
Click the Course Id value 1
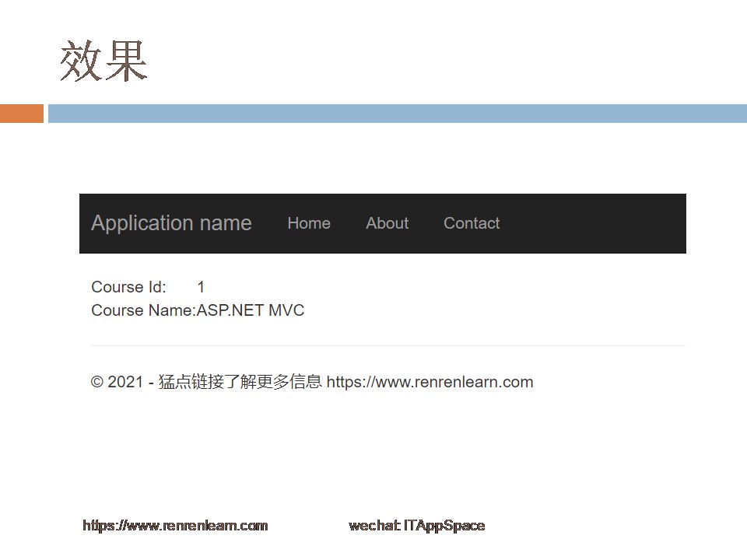(x=201, y=287)
